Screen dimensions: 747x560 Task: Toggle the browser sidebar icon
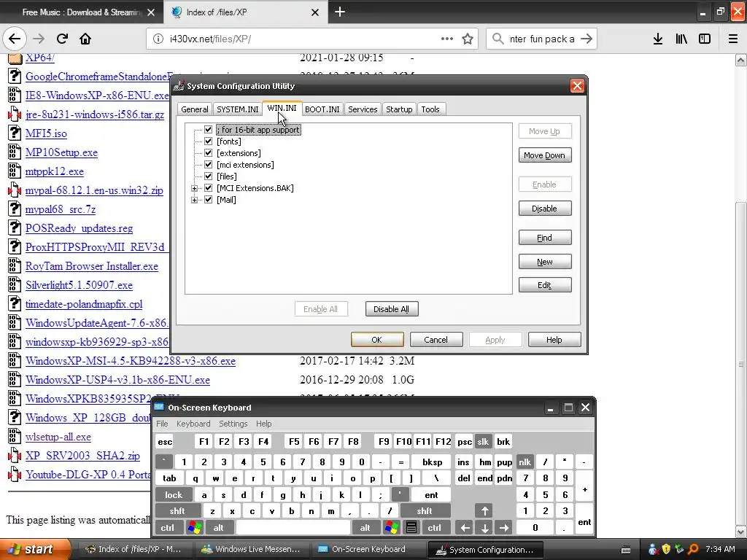[x=705, y=39]
